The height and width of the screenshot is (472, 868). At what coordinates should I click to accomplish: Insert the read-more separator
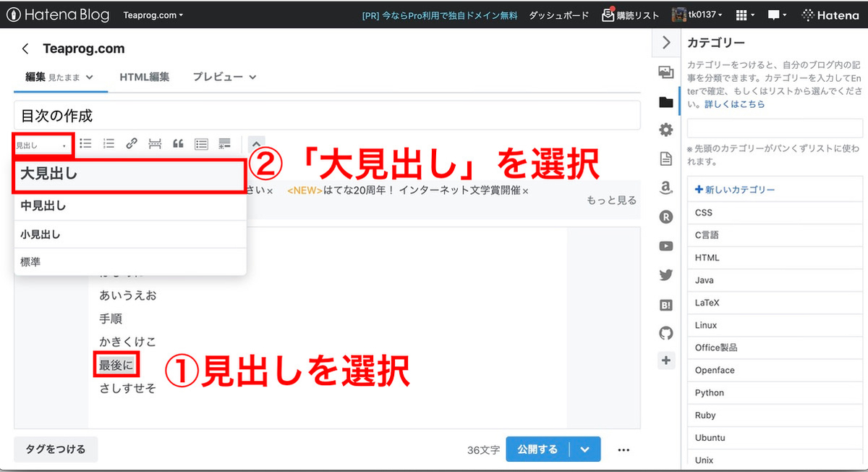[155, 143]
